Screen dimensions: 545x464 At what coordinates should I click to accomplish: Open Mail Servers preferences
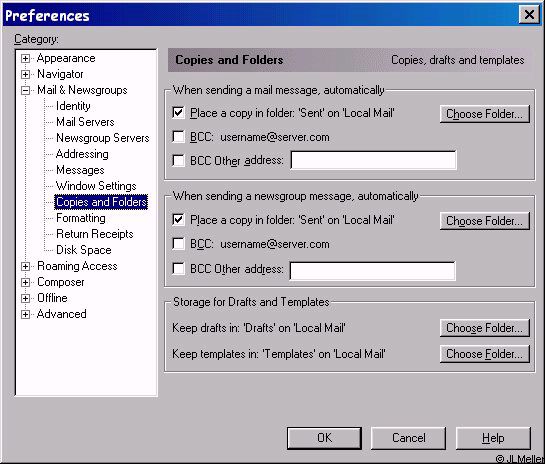point(85,122)
